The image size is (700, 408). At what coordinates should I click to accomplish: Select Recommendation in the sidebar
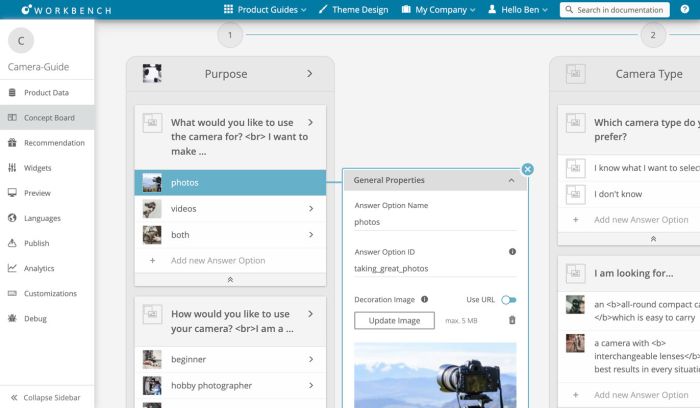(54, 143)
